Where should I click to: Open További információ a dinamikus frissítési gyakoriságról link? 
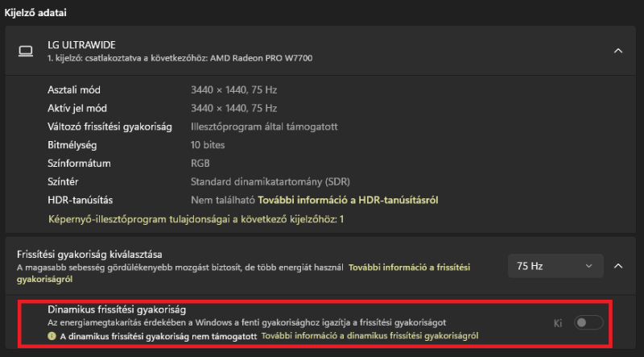[x=370, y=336]
